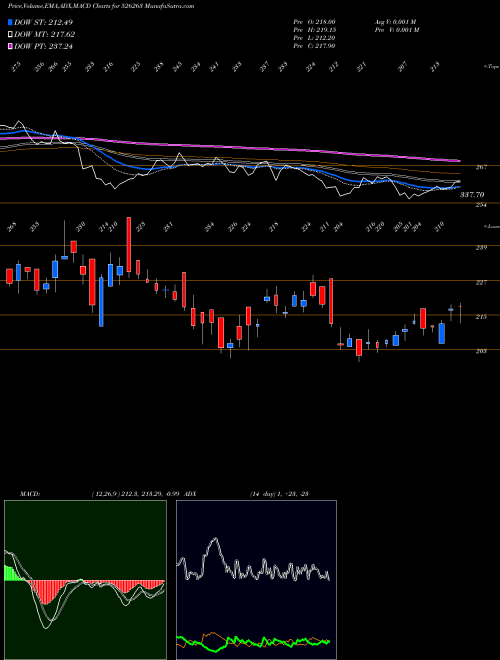Click the magenta DOW PT legend swatch
The height and width of the screenshot is (660, 500).
tap(10, 46)
